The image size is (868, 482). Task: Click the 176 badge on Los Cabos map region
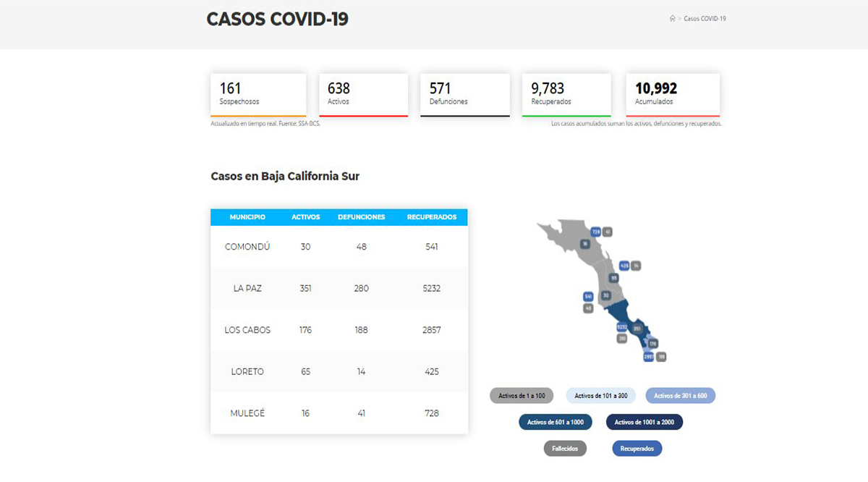[x=652, y=343]
